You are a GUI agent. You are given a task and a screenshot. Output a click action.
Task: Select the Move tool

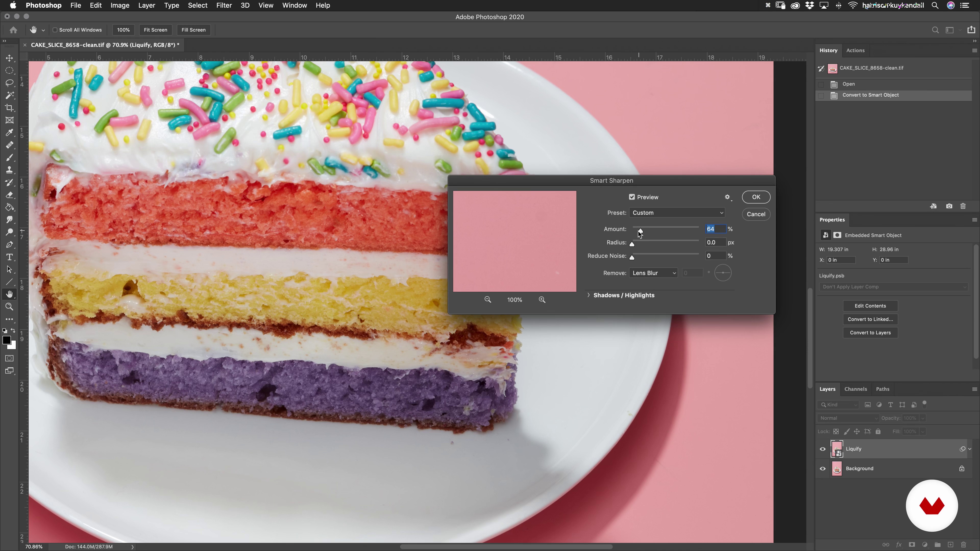coord(9,58)
